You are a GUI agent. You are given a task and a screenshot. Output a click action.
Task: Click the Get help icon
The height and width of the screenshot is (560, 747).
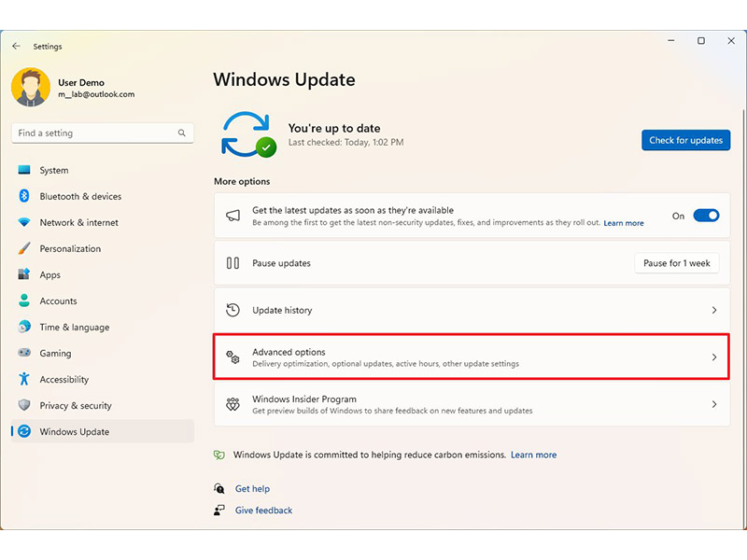(219, 488)
